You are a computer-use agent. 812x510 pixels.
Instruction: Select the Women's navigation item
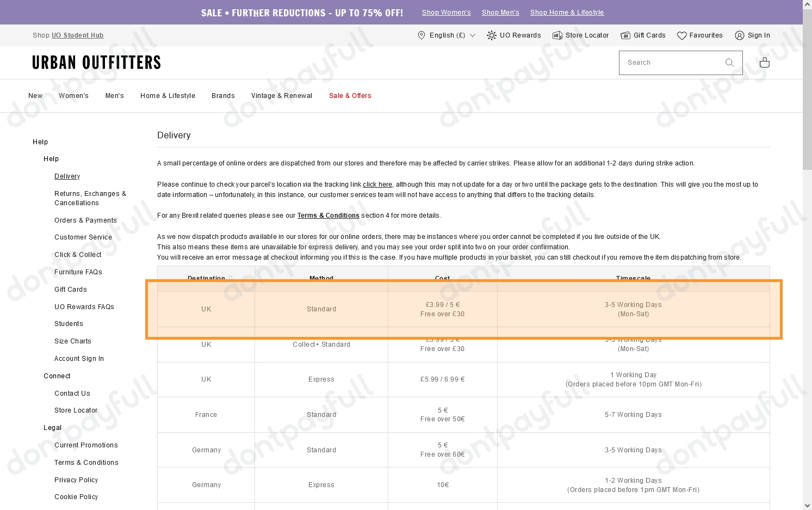pos(73,95)
